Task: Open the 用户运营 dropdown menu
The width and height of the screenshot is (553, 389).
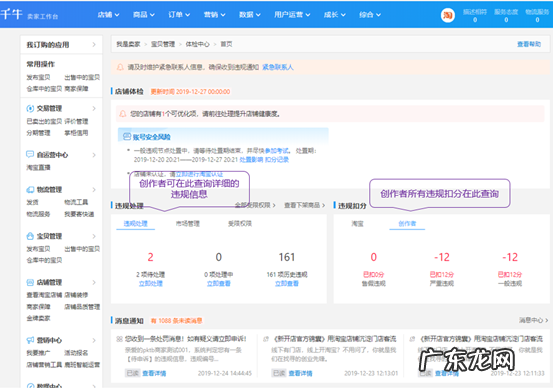Action: pyautogui.click(x=292, y=15)
